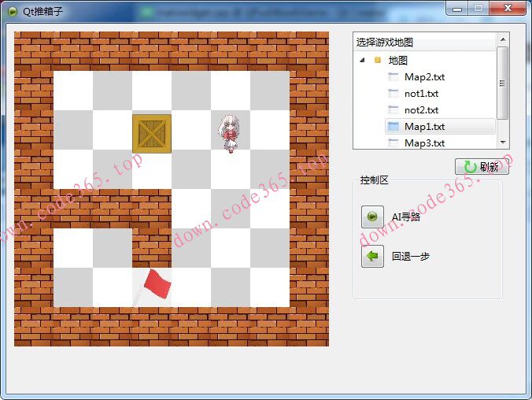Screen dimensions: 532x400
Task: Click the AI寻路 label text
Action: coord(406,217)
